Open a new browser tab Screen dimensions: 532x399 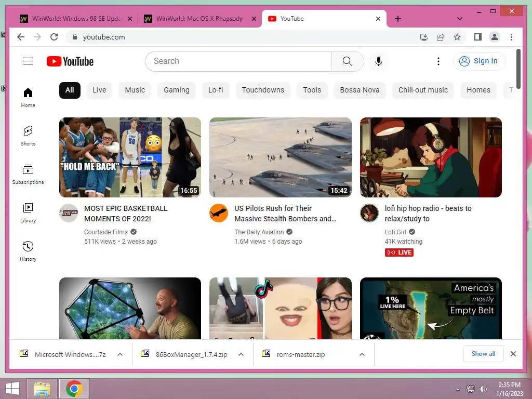[x=398, y=19]
